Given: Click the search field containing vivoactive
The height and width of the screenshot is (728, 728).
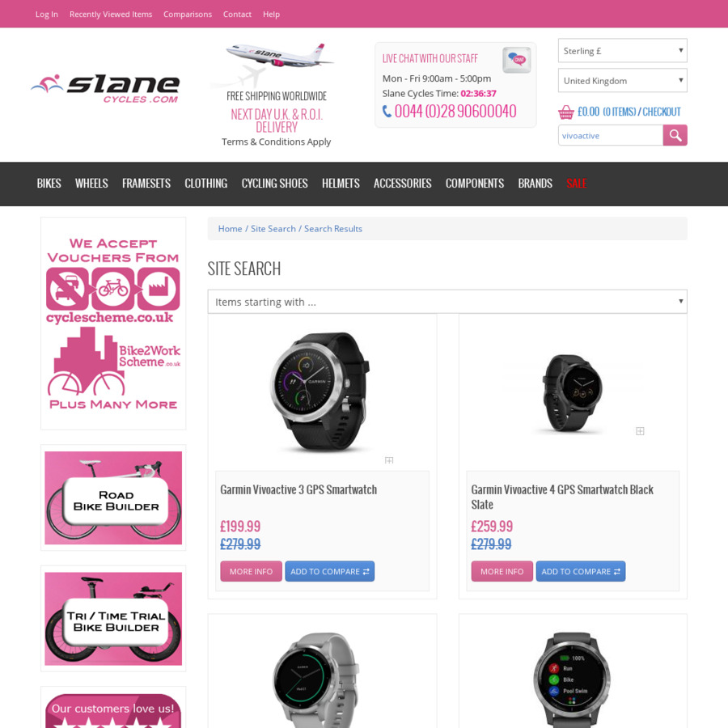Looking at the screenshot, I should 610,135.
